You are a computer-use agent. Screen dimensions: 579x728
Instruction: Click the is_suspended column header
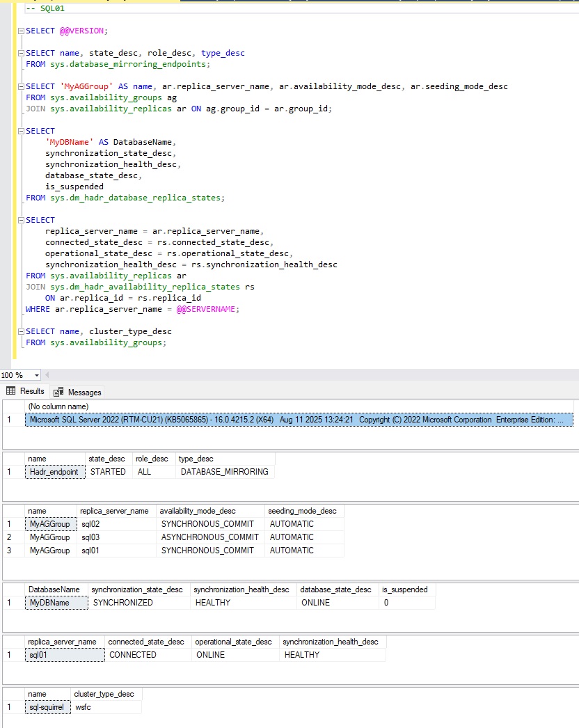pos(405,589)
